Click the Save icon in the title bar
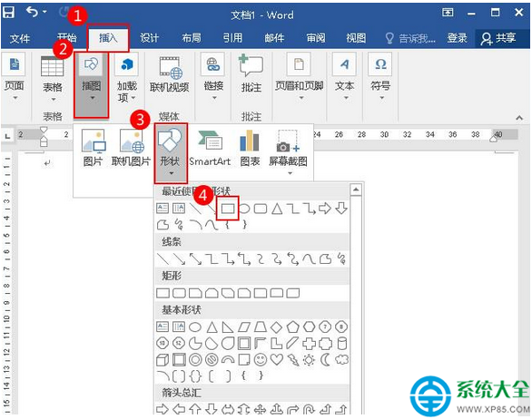 [x=8, y=13]
